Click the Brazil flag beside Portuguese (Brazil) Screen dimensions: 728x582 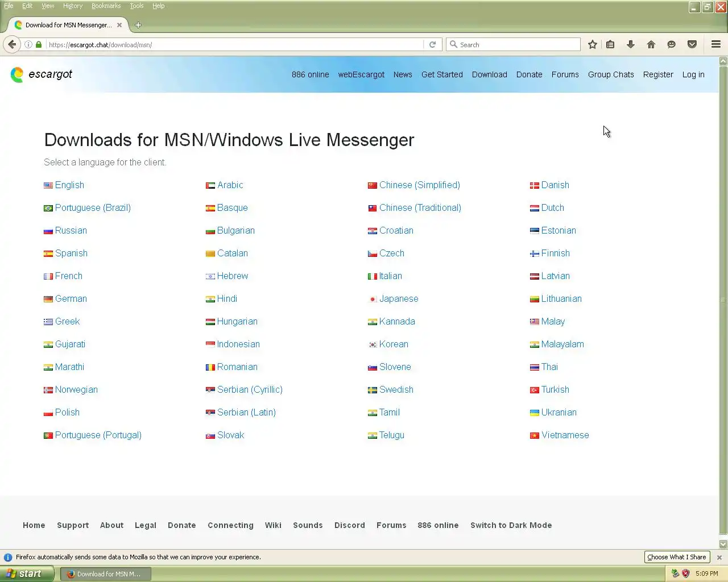click(48, 208)
